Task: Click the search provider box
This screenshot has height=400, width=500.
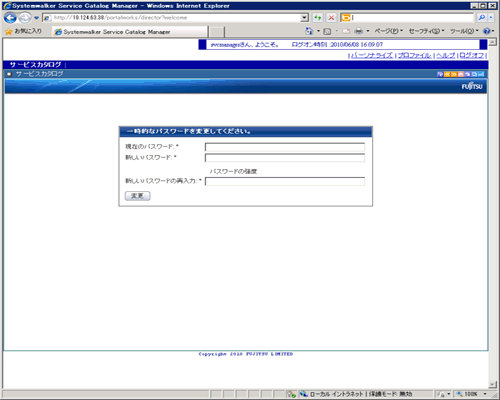Action: (x=407, y=18)
